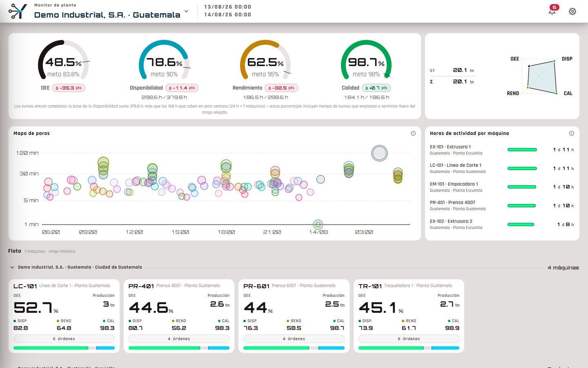588x368 pixels.
Task: Select EX-102 · Extrusora 2 in activity list
Action: [x=502, y=224]
